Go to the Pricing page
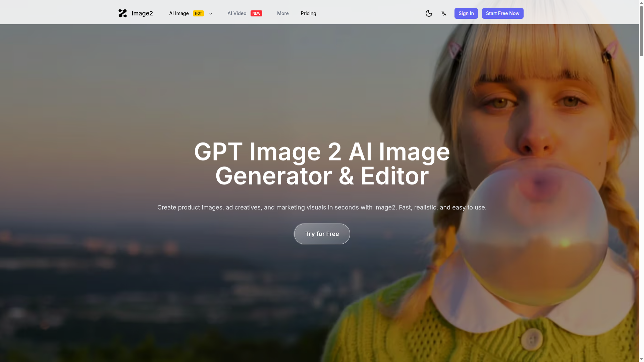 [x=309, y=13]
